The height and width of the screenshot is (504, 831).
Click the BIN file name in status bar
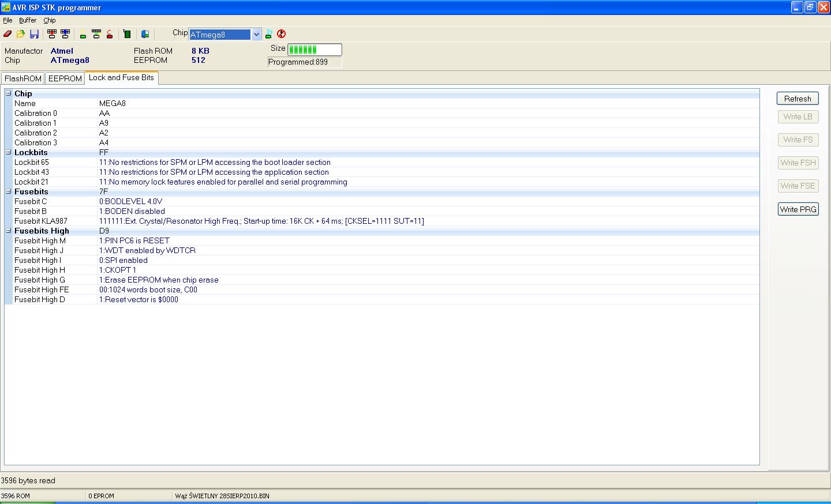tap(222, 495)
